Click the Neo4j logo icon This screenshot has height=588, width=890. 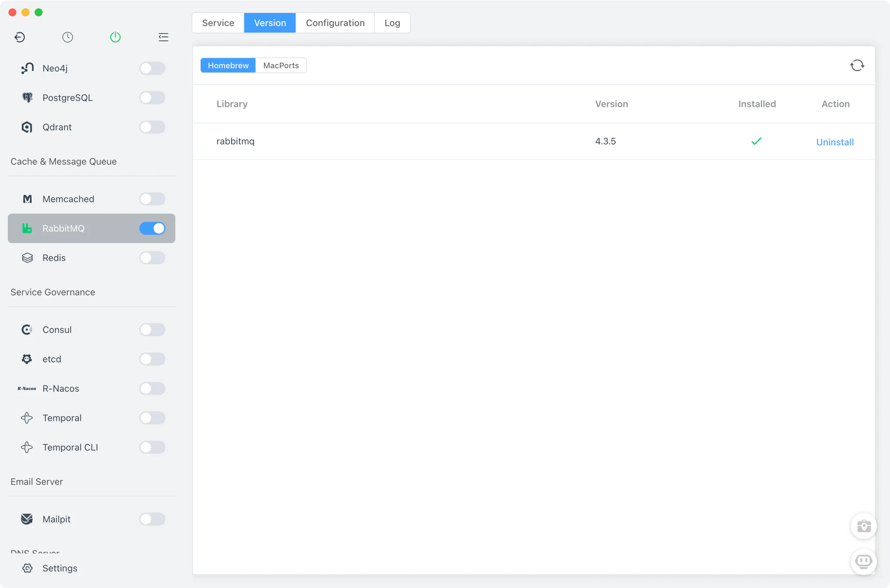27,68
